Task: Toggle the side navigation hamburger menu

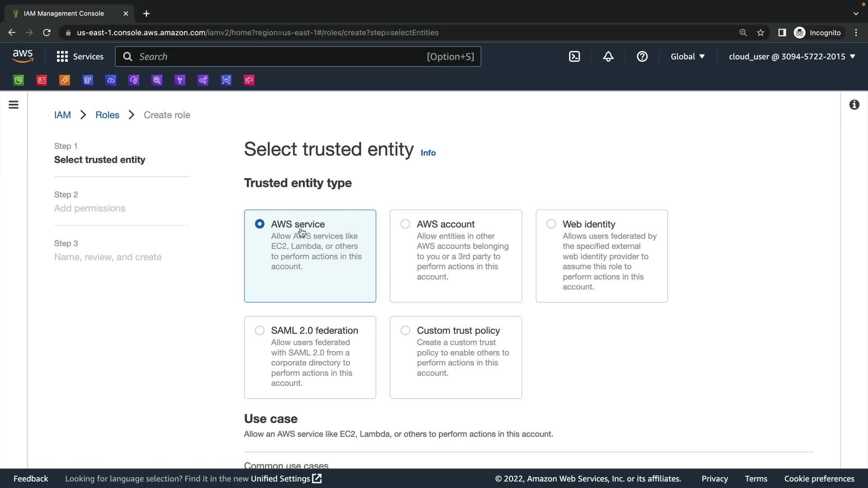Action: [14, 105]
